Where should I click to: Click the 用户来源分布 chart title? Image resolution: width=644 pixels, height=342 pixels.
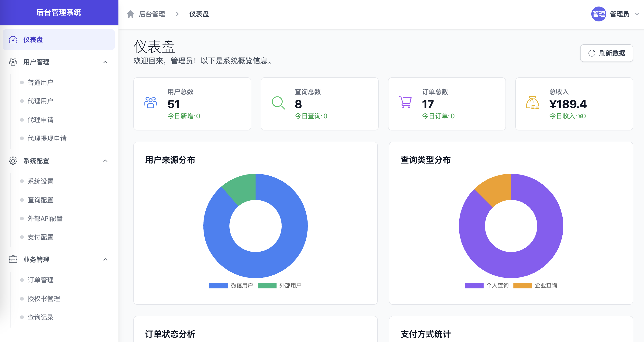pos(170,160)
